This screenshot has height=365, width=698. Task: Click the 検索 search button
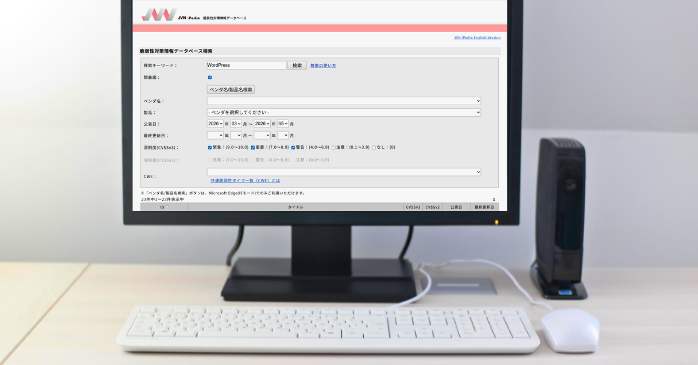click(297, 65)
